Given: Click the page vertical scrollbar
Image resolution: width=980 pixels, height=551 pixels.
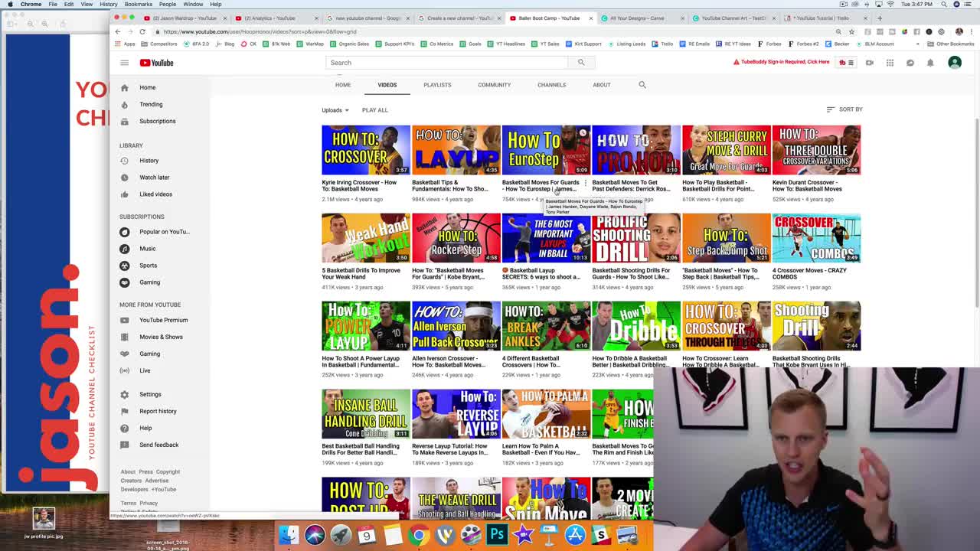Looking at the screenshot, I should tap(977, 214).
